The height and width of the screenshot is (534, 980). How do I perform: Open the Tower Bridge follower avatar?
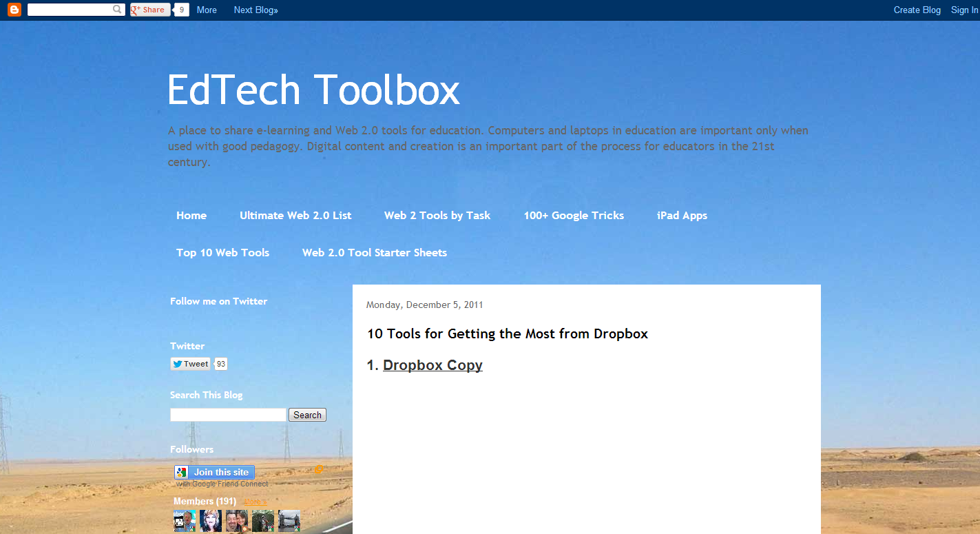pyautogui.click(x=289, y=521)
